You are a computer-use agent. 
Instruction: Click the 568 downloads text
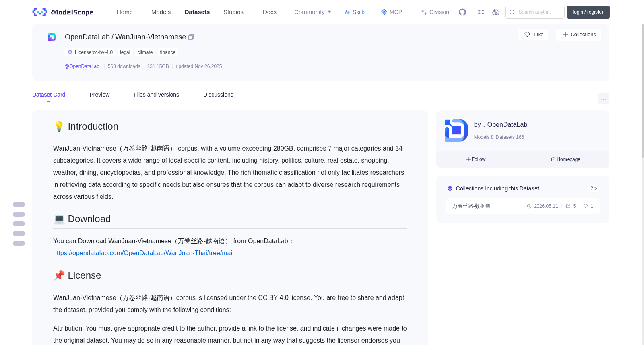[124, 66]
